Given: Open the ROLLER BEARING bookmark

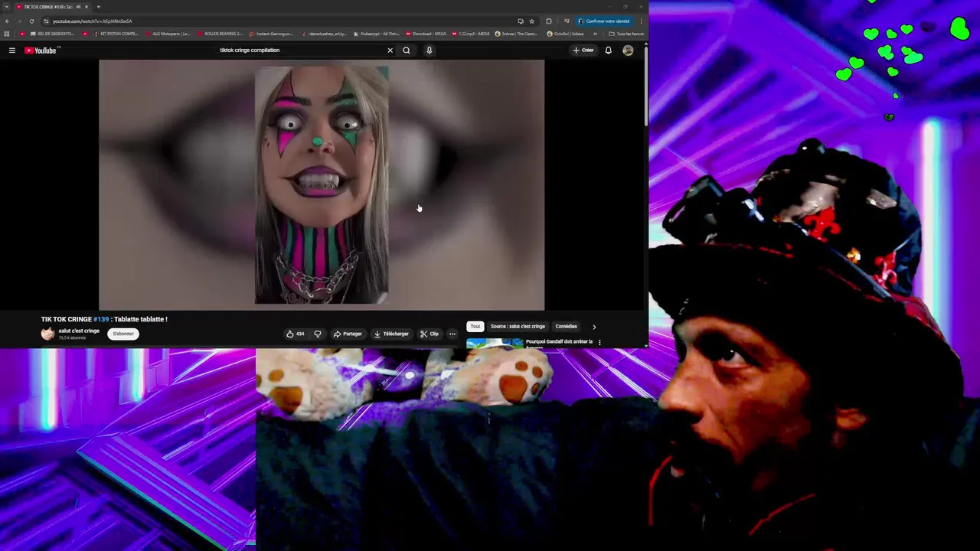Looking at the screenshot, I should tap(220, 34).
